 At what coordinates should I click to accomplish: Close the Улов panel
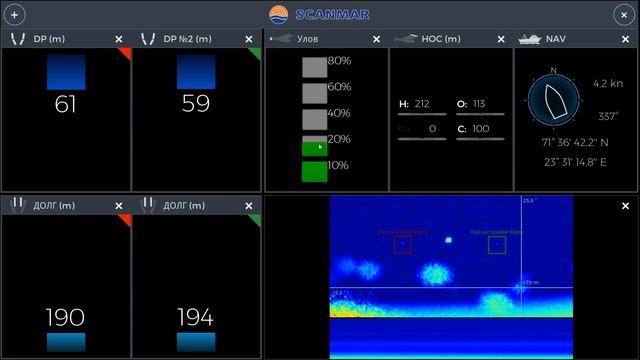(376, 39)
